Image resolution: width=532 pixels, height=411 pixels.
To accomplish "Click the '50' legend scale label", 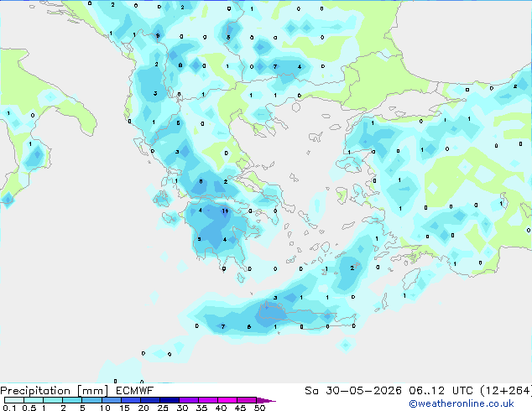I will [x=259, y=408].
